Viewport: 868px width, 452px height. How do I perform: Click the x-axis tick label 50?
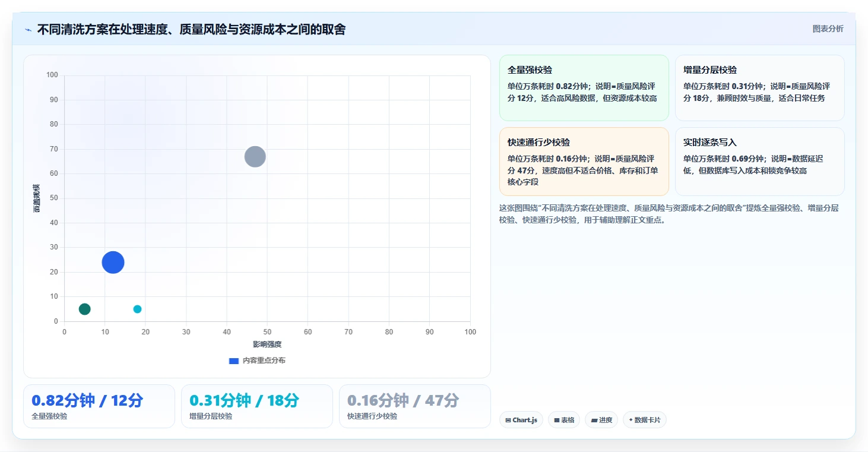[267, 332]
